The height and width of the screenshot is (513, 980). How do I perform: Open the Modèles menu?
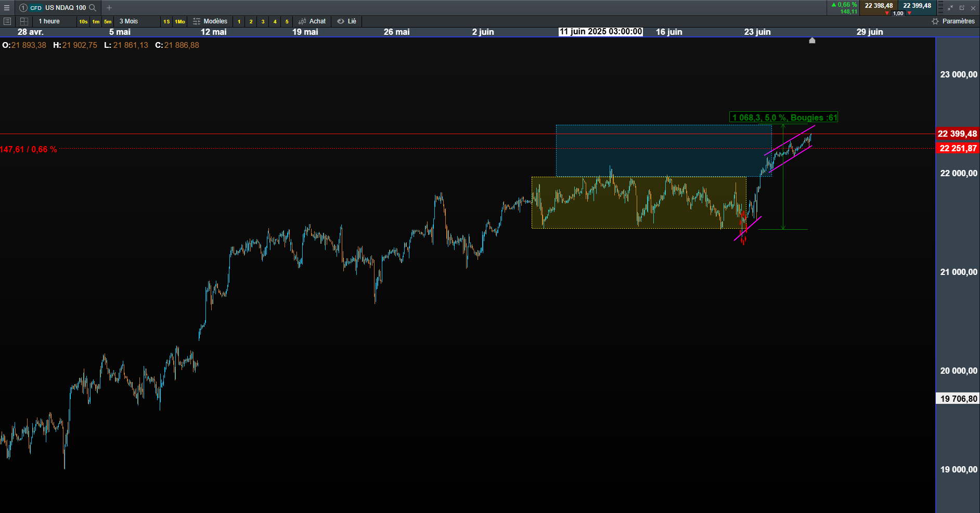click(215, 21)
